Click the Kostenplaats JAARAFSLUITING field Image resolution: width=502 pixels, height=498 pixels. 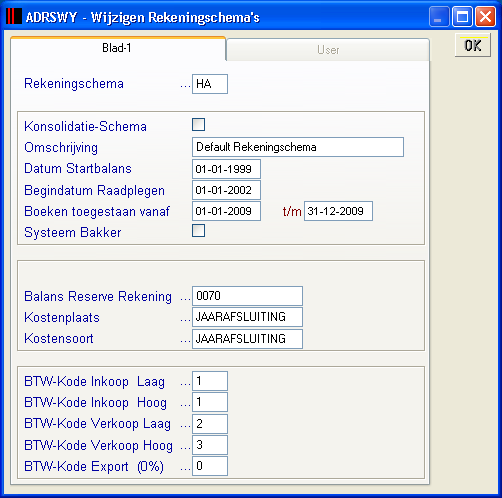[247, 317]
